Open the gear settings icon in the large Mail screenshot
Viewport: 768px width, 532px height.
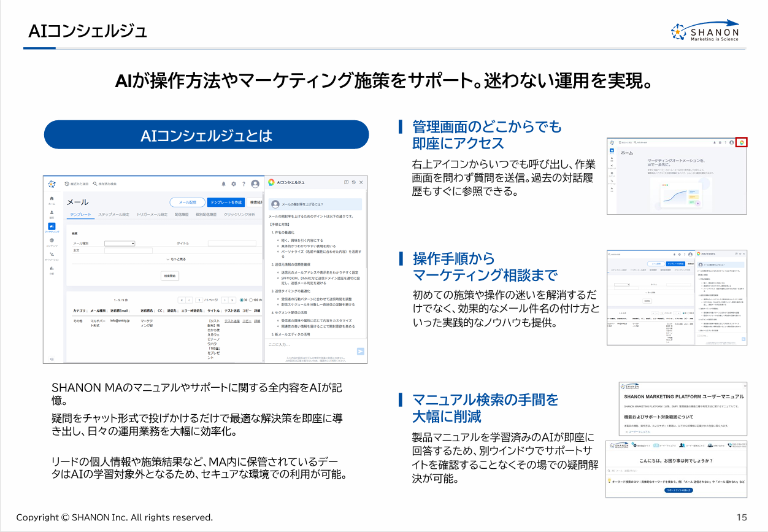(234, 183)
